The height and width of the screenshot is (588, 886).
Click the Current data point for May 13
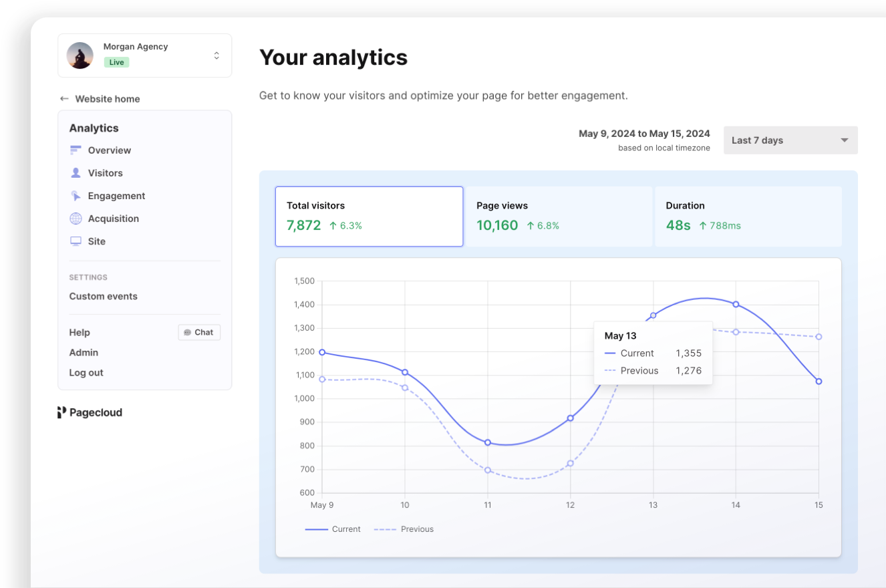pos(653,315)
